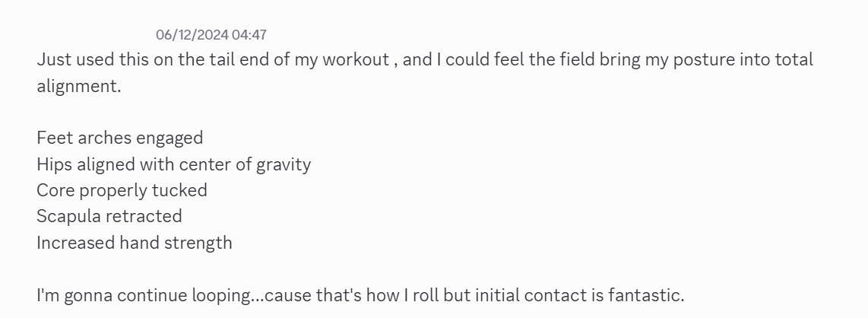Click the 'Increased hand strength' line
868x318 pixels.
(135, 243)
